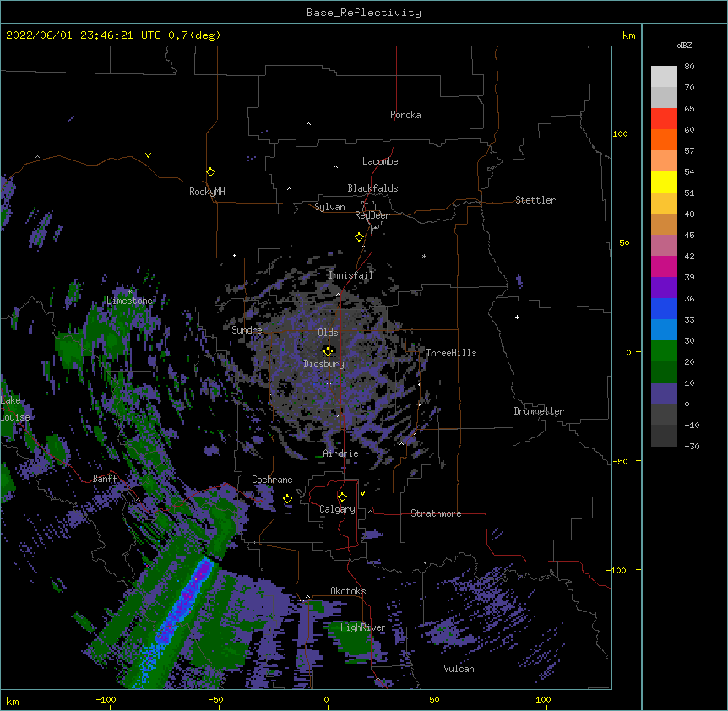The height and width of the screenshot is (711, 728).
Task: Click the Olds town label
Action: click(x=328, y=333)
